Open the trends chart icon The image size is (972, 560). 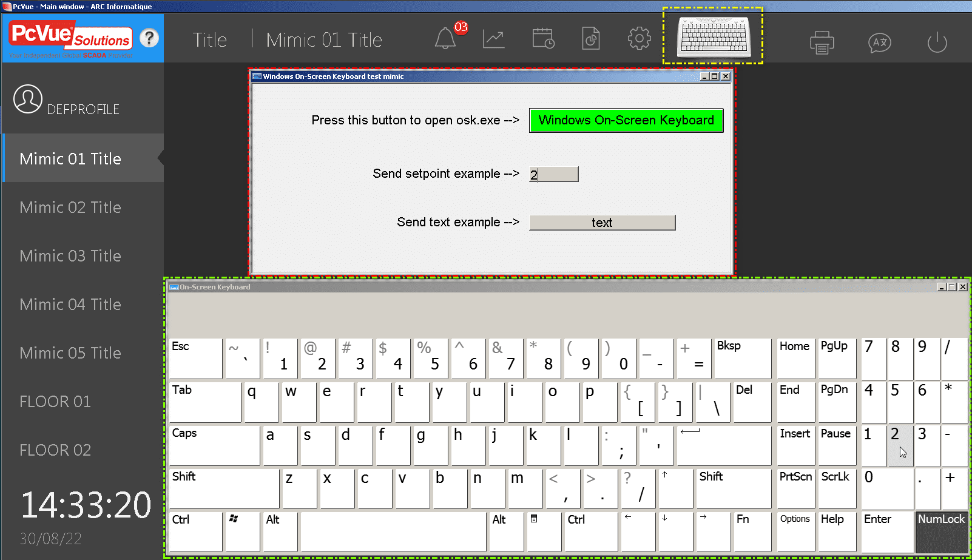[493, 39]
